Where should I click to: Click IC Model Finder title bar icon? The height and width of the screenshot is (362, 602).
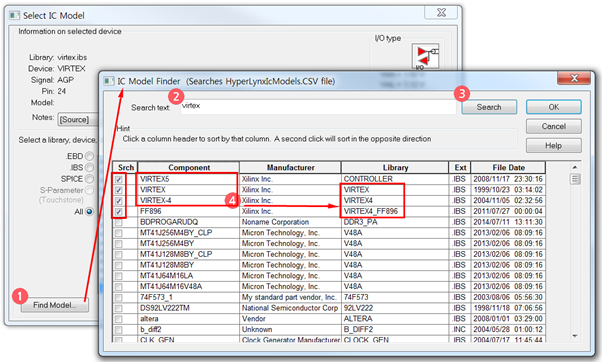pyautogui.click(x=109, y=81)
